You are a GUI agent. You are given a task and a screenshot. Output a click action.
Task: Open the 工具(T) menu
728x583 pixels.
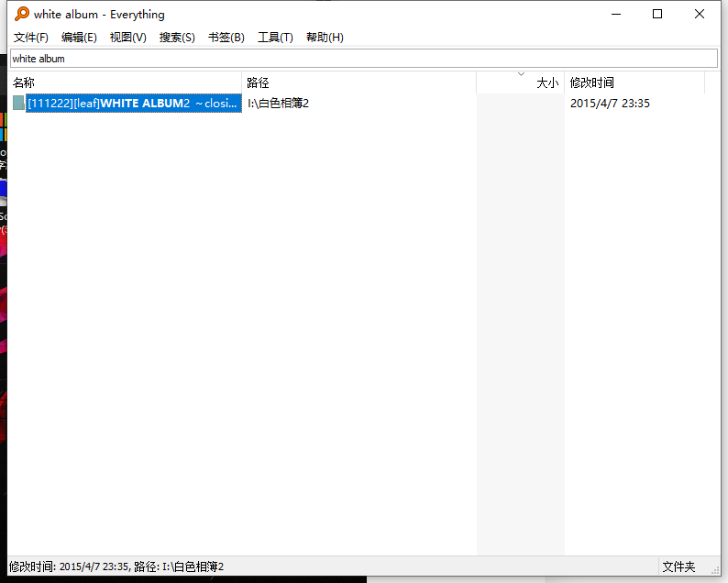[x=275, y=38]
